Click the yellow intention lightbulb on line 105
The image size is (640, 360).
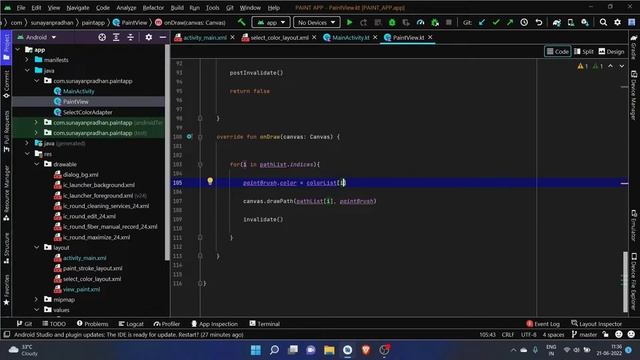click(210, 181)
